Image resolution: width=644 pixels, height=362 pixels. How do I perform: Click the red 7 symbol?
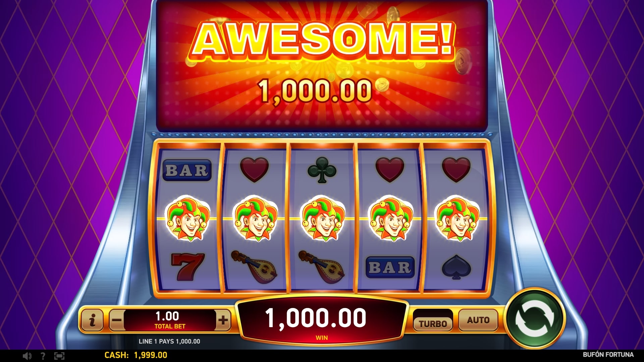(x=187, y=267)
